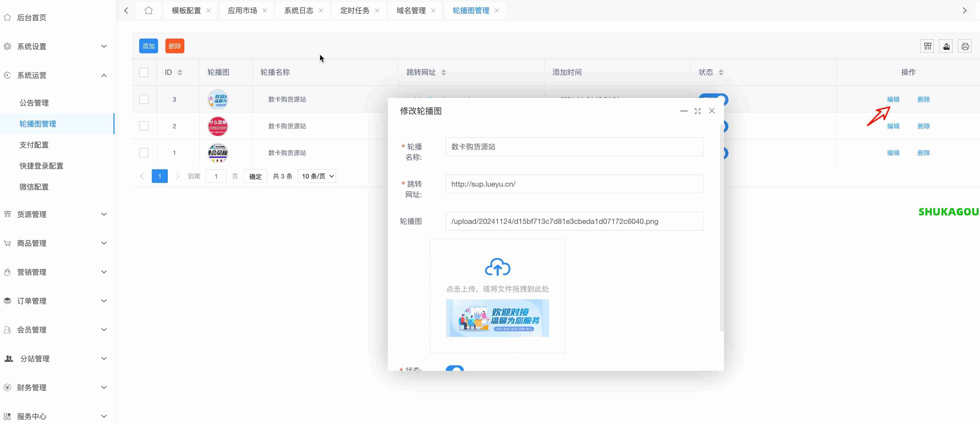Click 删除 link on the last table row
Image resolution: width=980 pixels, height=423 pixels.
pos(923,153)
